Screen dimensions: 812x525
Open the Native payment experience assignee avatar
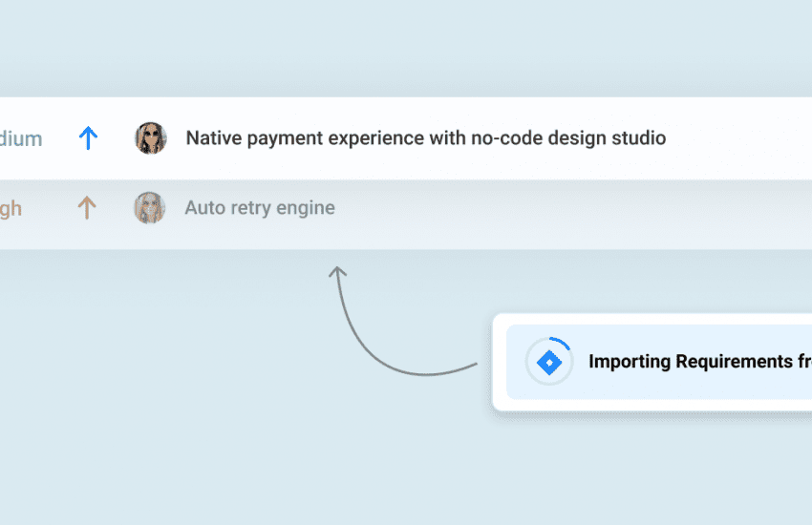151,138
